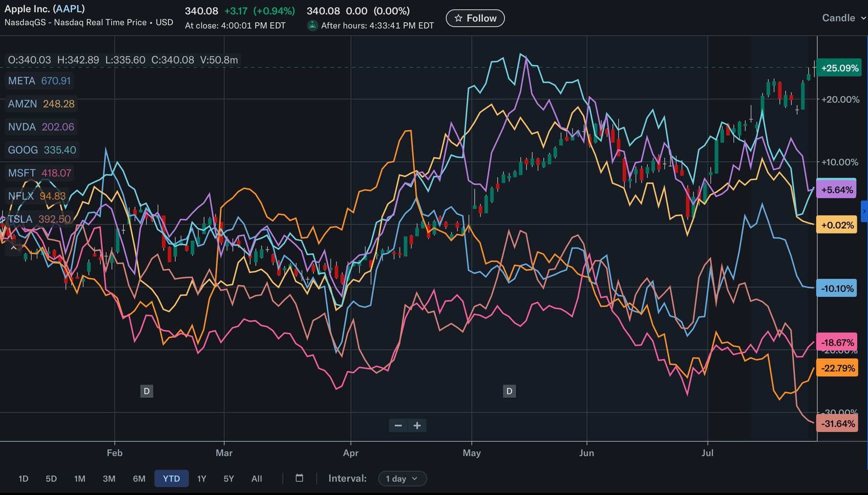Click the Jun label on the time axis

587,453
